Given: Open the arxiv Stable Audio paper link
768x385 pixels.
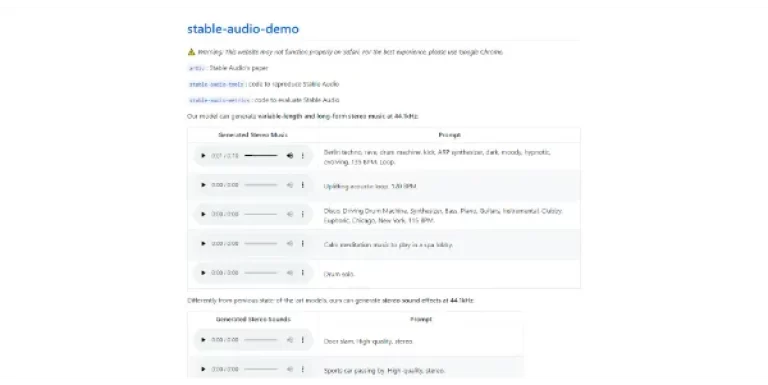Looking at the screenshot, I should [x=196, y=68].
